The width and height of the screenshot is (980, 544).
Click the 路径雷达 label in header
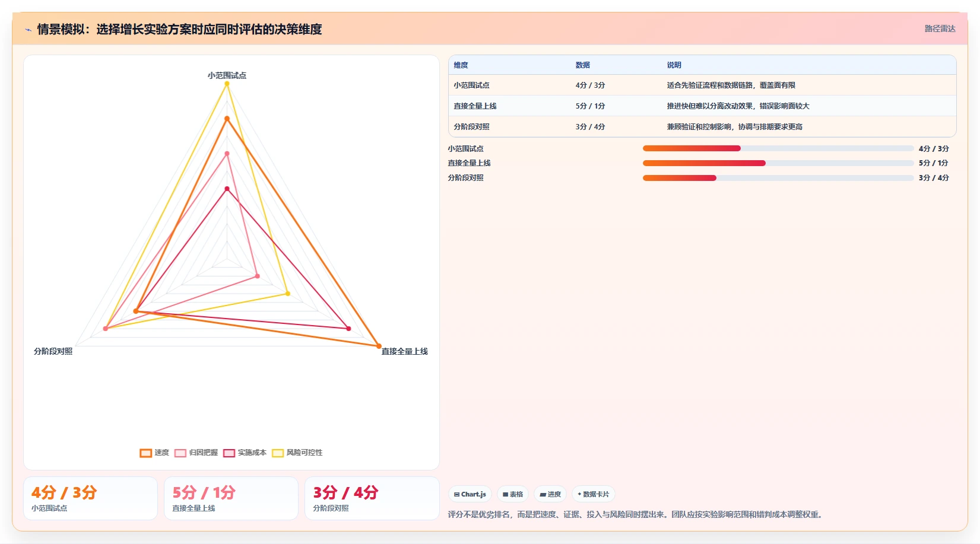tap(940, 28)
